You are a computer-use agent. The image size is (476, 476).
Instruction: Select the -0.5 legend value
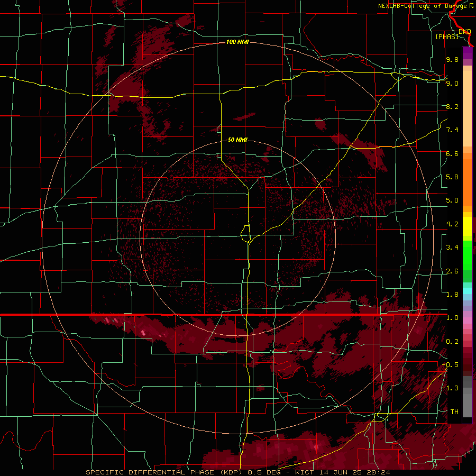click(450, 365)
